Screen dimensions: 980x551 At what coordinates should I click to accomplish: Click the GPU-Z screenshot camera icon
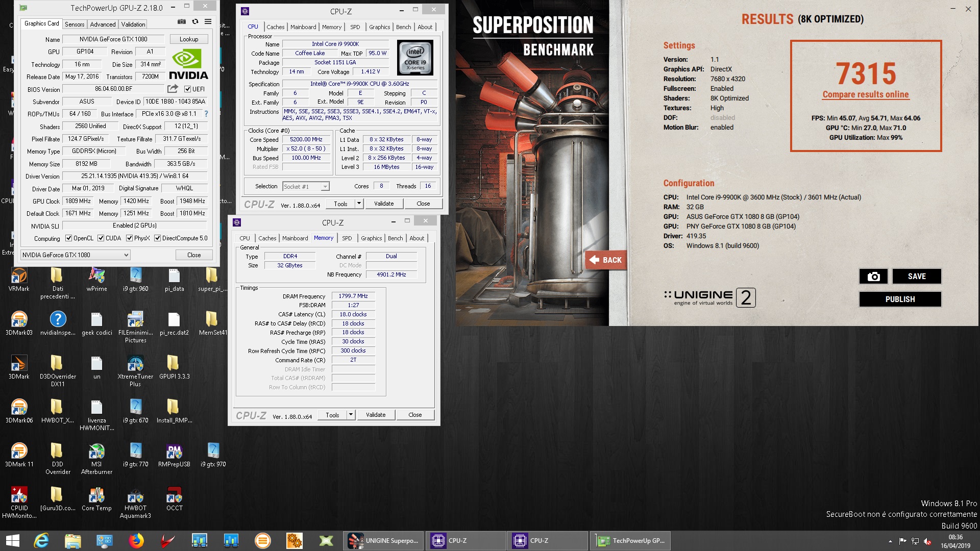pyautogui.click(x=181, y=22)
